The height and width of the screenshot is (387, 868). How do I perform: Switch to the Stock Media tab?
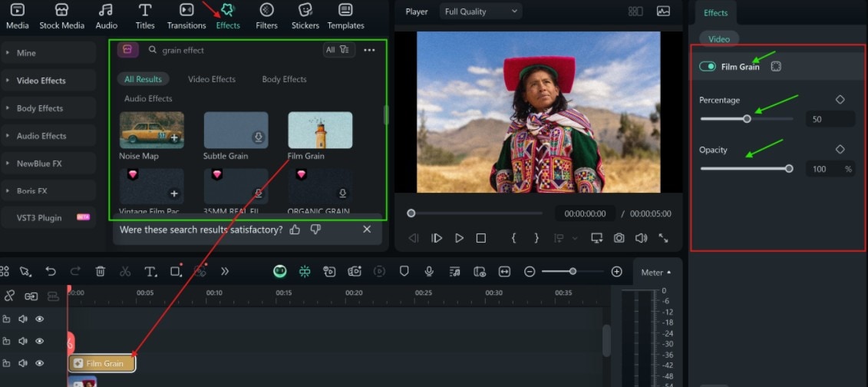click(62, 17)
